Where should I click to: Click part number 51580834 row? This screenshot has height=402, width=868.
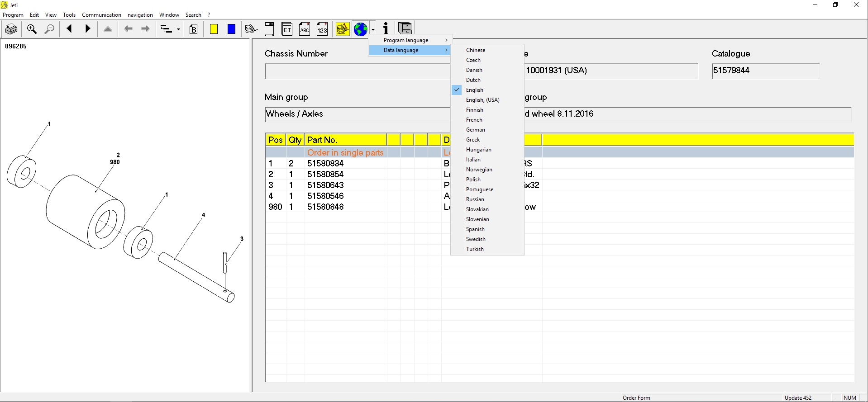tap(325, 163)
